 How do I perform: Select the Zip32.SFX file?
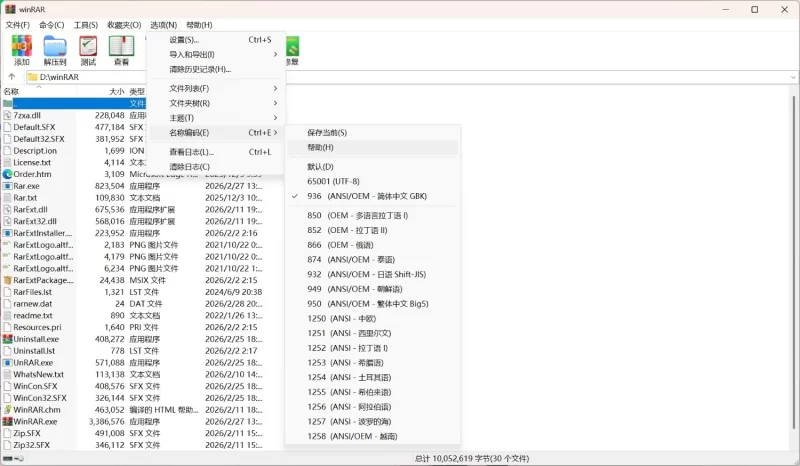click(32, 445)
